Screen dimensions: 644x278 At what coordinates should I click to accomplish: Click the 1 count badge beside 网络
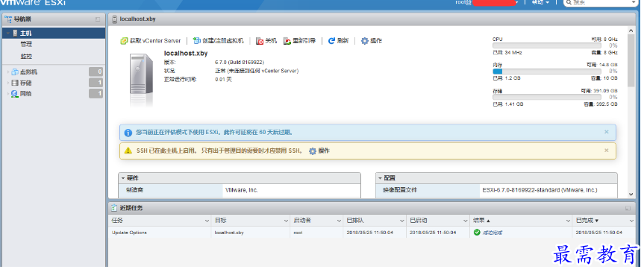pos(96,93)
